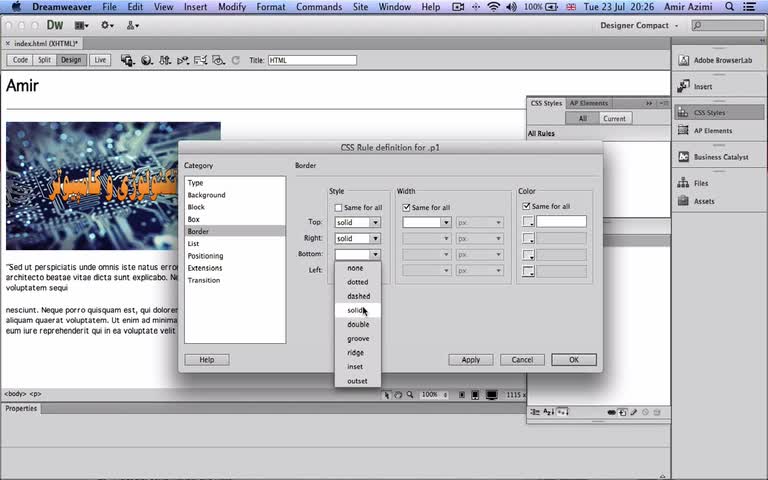Click the Help button

pyautogui.click(x=207, y=360)
